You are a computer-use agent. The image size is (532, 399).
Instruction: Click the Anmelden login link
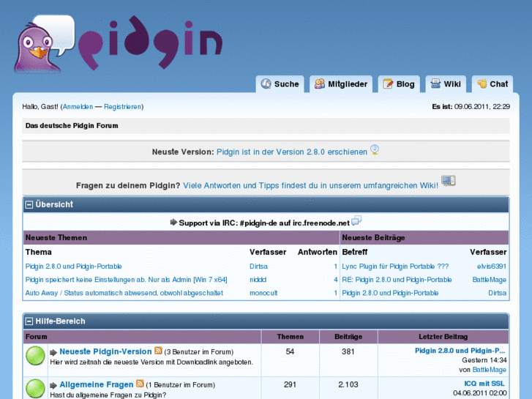78,107
